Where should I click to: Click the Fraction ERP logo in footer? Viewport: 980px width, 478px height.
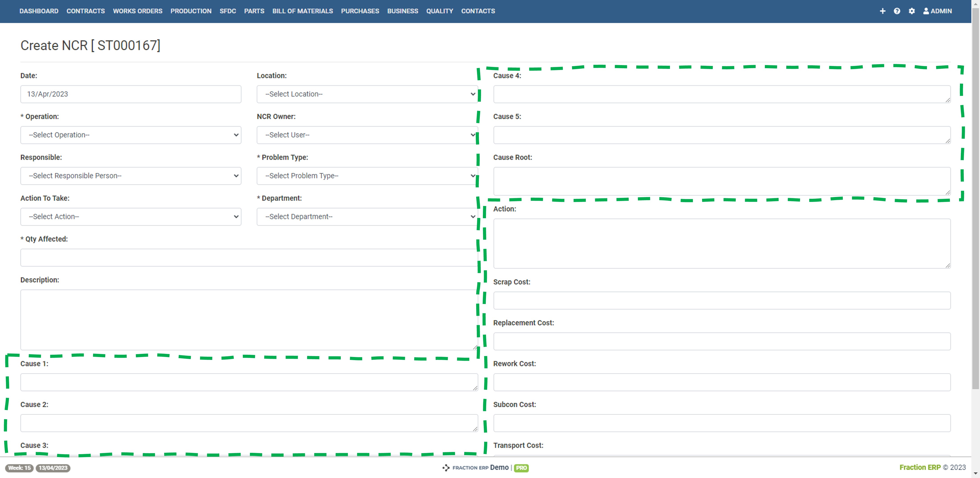coord(465,468)
